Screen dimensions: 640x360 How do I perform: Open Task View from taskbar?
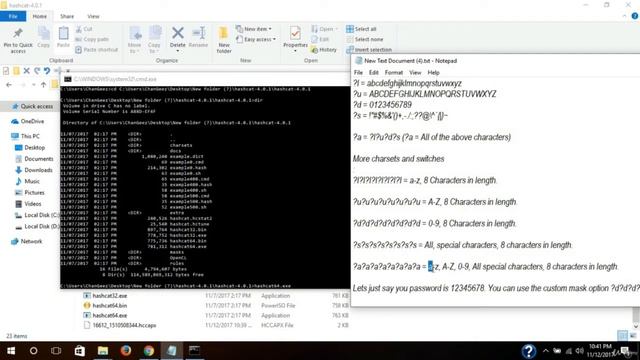pos(56,351)
